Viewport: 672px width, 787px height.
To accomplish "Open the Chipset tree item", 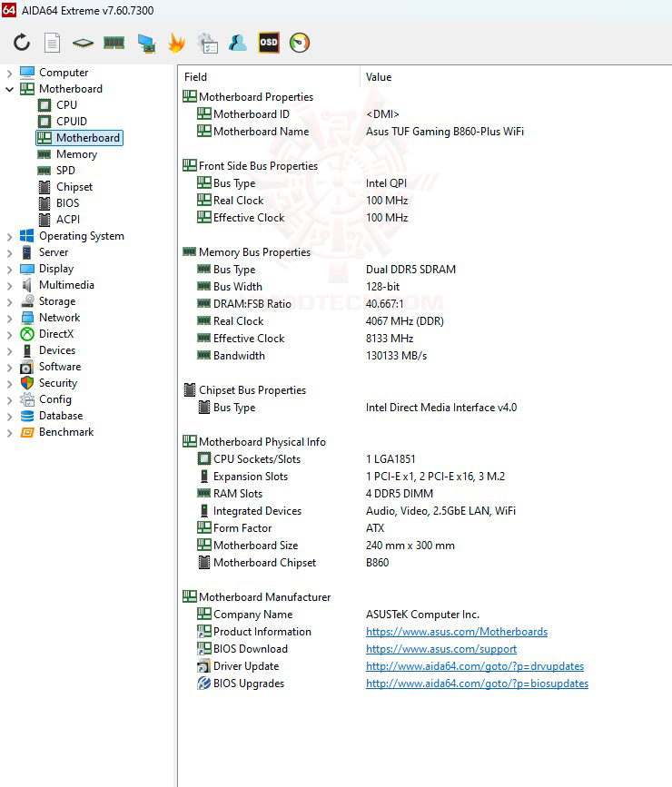I will point(74,187).
